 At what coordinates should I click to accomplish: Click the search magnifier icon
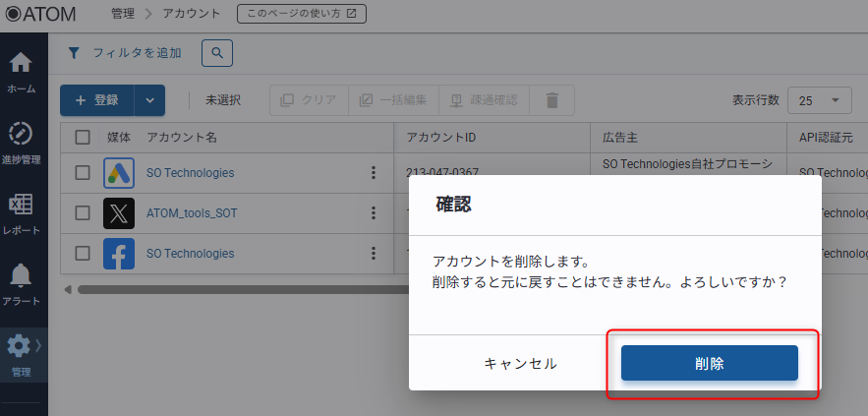pyautogui.click(x=217, y=52)
